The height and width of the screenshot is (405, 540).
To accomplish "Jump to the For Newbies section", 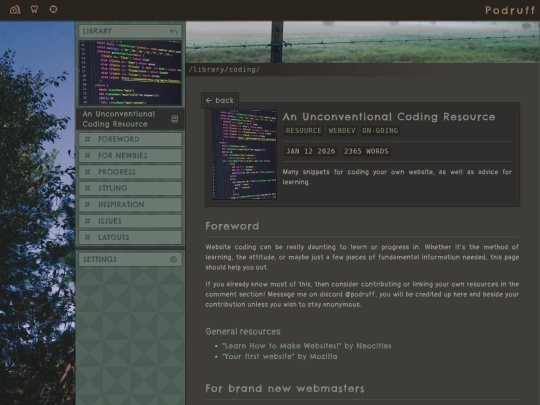I will pos(130,156).
